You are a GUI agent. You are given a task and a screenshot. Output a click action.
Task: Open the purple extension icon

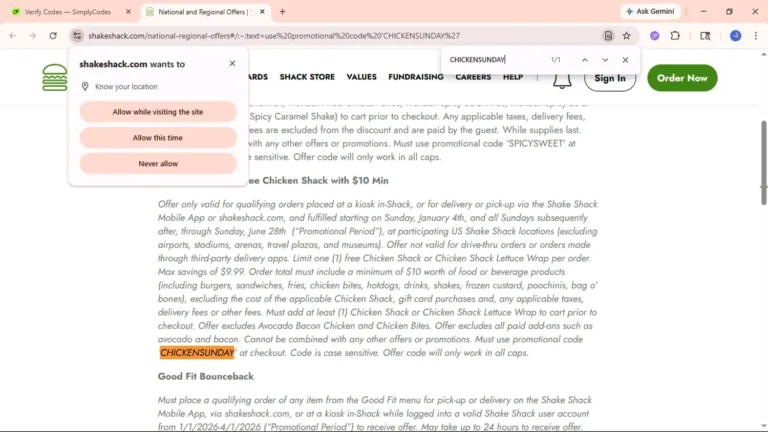click(654, 36)
